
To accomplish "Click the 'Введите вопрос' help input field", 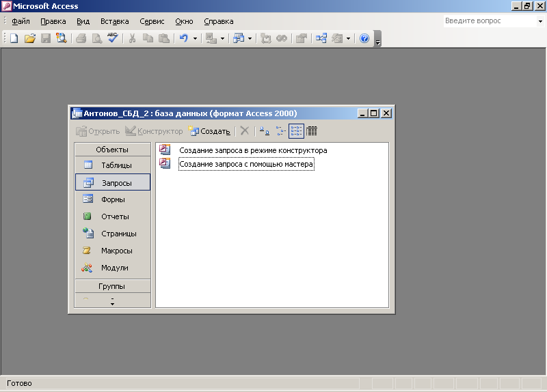I will tap(490, 21).
